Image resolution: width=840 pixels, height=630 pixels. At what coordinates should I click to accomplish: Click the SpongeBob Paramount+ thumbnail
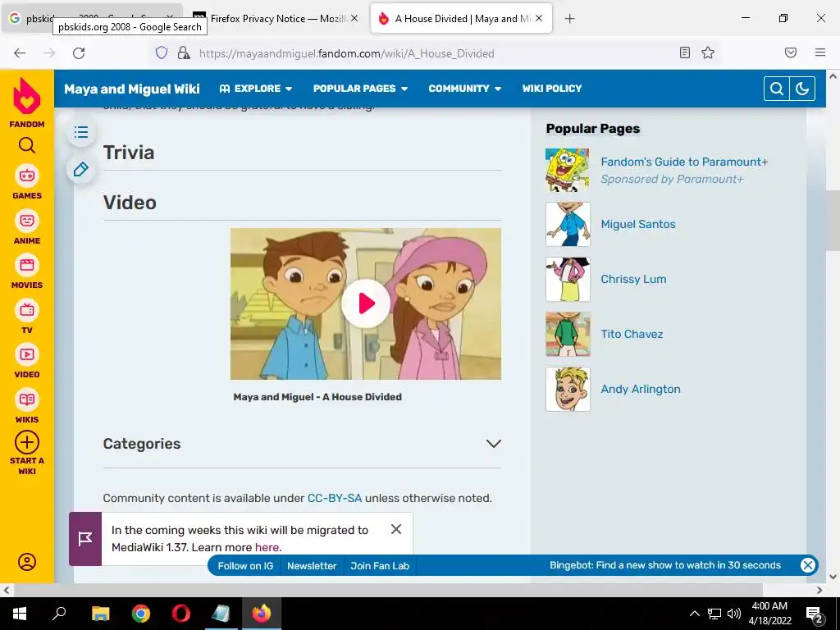coord(568,170)
